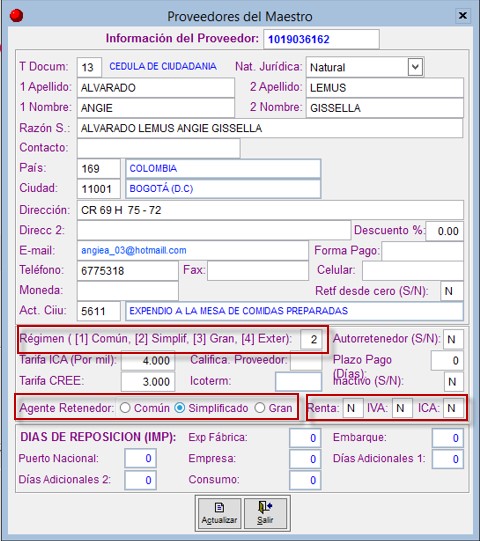Click the E-mail address field
This screenshot has height=541, width=480.
pyautogui.click(x=193, y=250)
